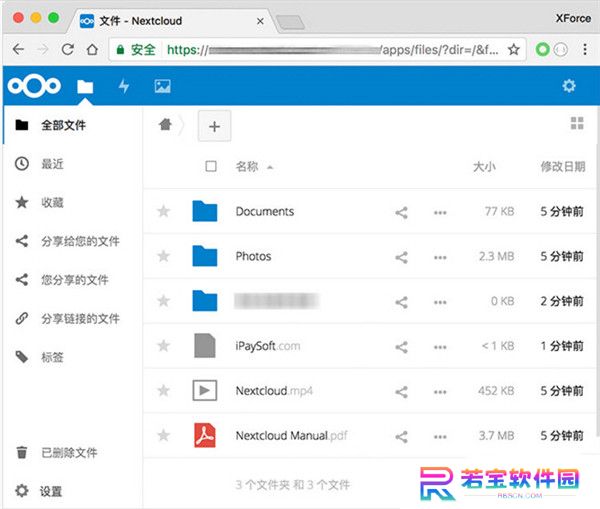Click the 安全 secure lock indicator
The image size is (600, 509).
pyautogui.click(x=135, y=49)
